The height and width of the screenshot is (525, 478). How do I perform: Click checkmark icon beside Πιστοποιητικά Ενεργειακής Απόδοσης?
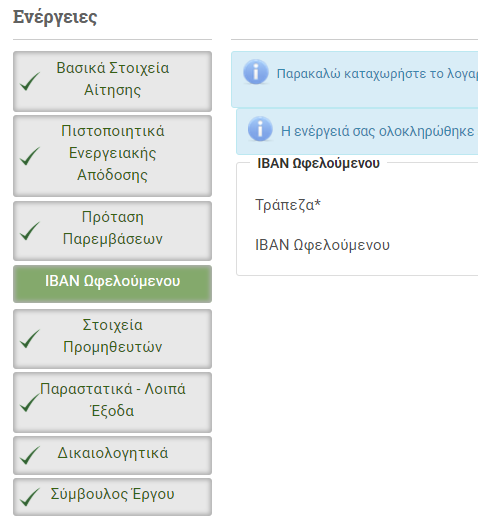[30, 156]
